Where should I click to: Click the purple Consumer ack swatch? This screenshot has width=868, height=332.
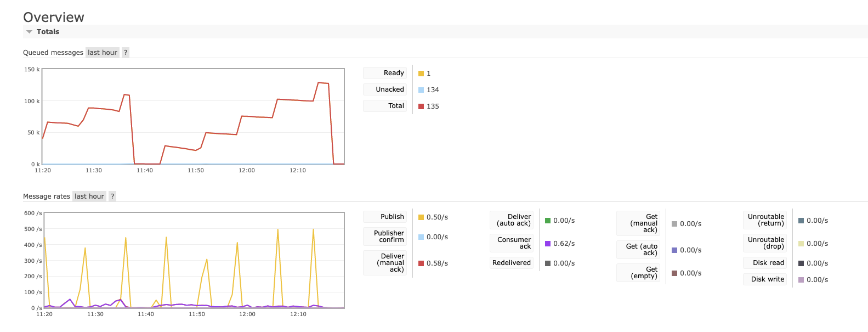(548, 244)
